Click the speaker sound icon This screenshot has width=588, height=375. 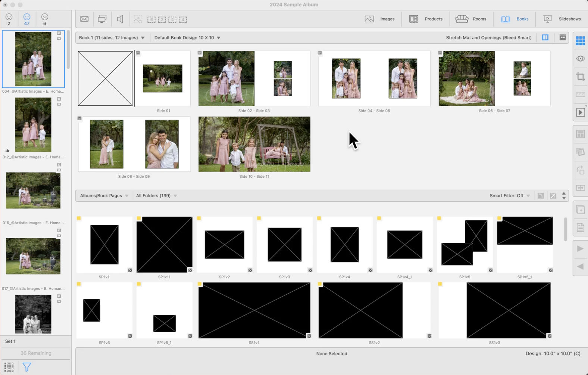[x=120, y=19]
